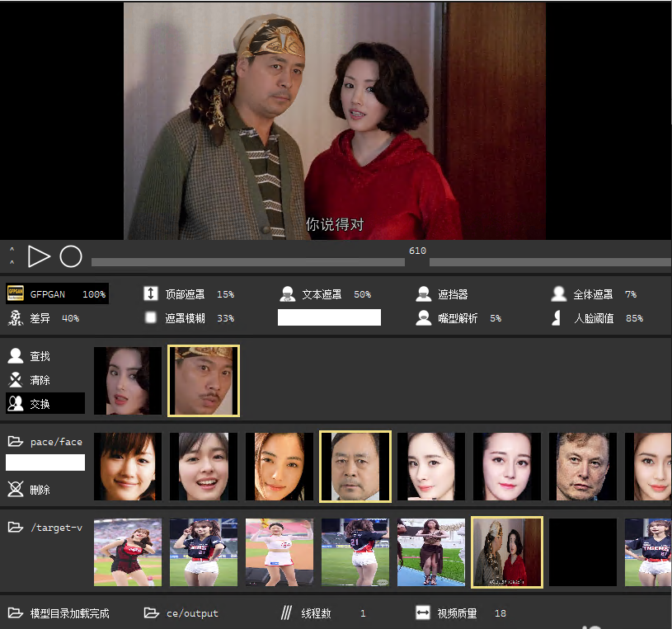Open the /target-v videos folder
Screen dimensions: 672x629
(x=16, y=527)
